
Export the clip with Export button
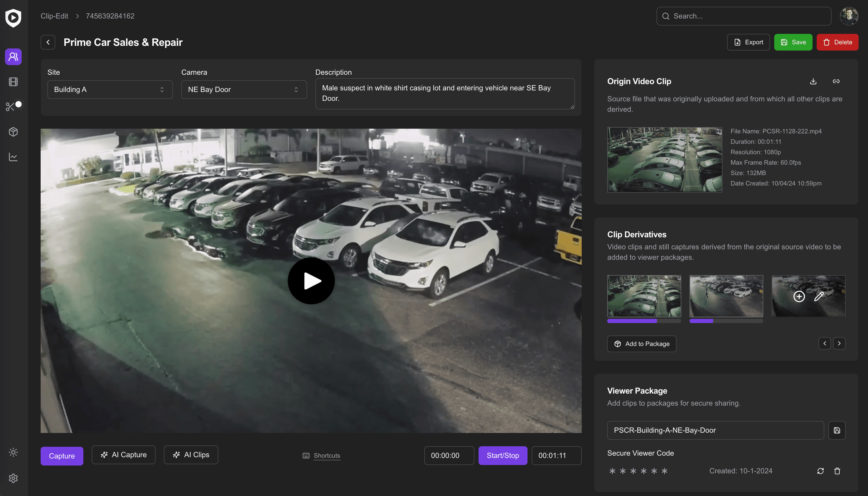(x=748, y=42)
